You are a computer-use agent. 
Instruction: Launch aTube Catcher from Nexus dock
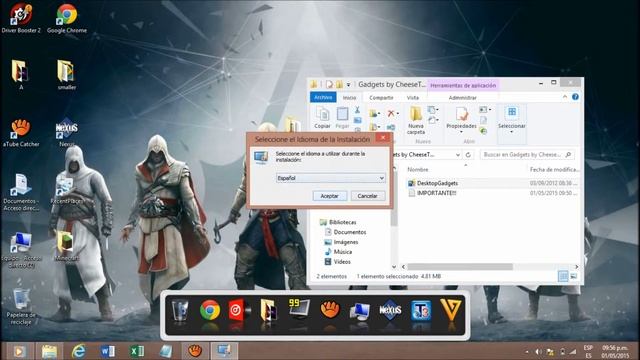click(330, 310)
